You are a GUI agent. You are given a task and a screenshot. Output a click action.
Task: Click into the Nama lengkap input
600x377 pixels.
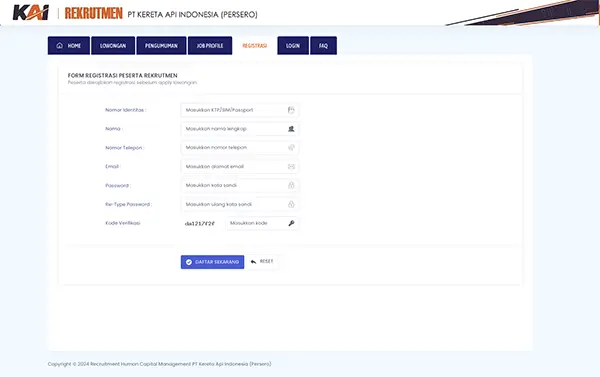click(x=240, y=129)
